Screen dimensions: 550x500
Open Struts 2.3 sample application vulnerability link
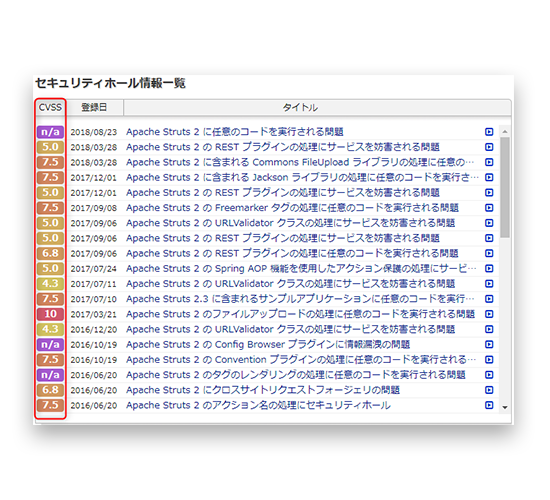(300, 299)
